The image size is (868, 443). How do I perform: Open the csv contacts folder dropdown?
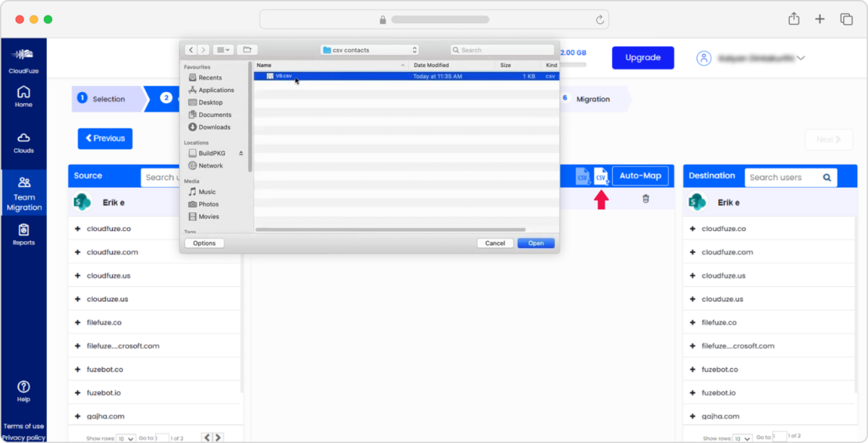click(369, 50)
